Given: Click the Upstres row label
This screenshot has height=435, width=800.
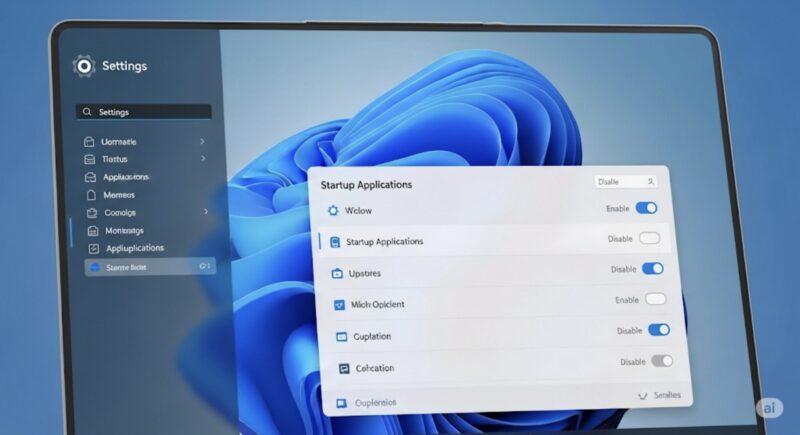Looking at the screenshot, I should click(365, 273).
